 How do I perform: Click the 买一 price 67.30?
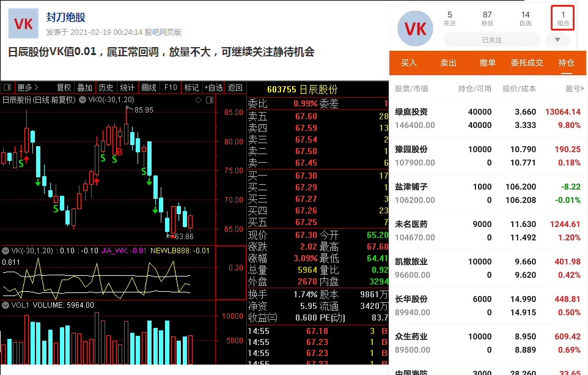click(306, 176)
